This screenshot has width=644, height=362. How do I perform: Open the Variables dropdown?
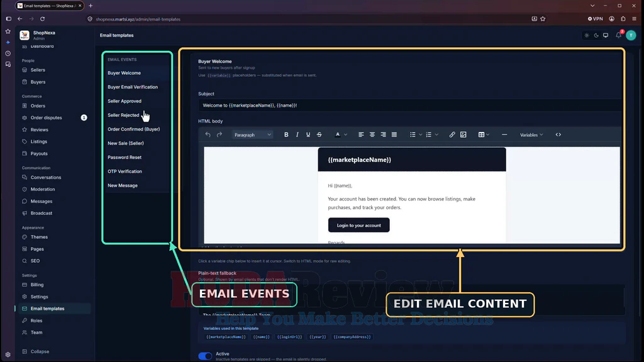pos(531,134)
